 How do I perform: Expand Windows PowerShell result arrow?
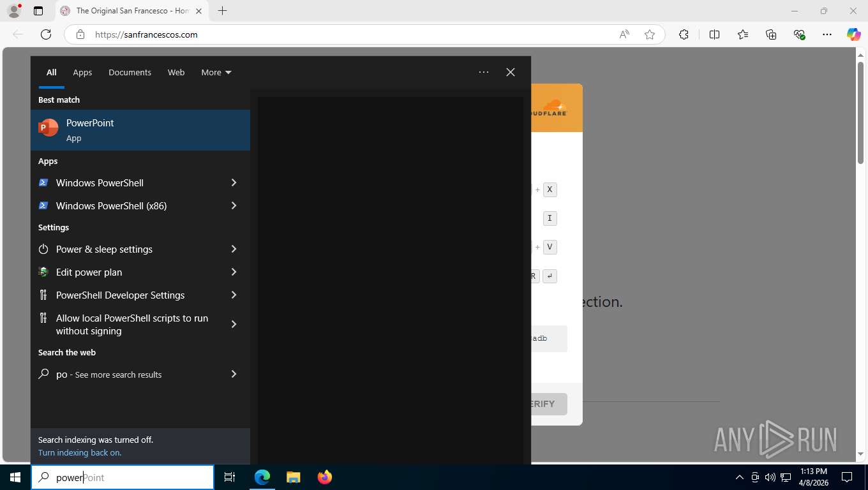pyautogui.click(x=234, y=182)
